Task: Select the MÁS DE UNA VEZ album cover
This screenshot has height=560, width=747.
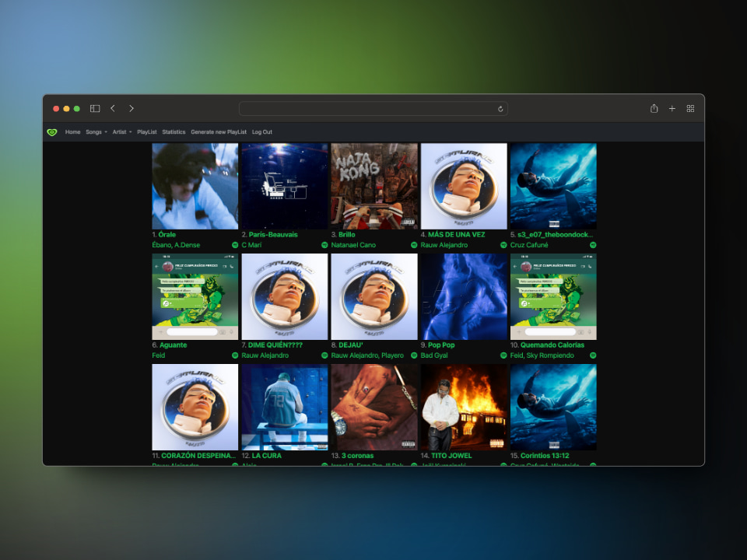Action: (464, 186)
